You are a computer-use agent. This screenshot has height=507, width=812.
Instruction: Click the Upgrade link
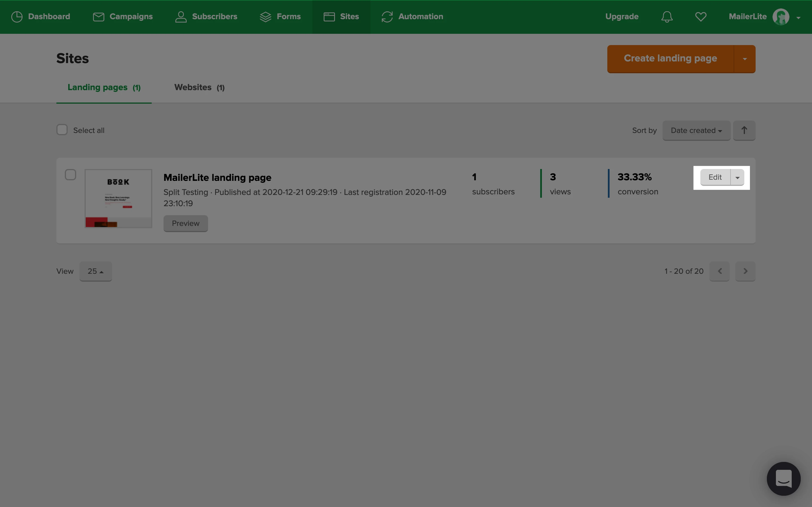(x=622, y=17)
